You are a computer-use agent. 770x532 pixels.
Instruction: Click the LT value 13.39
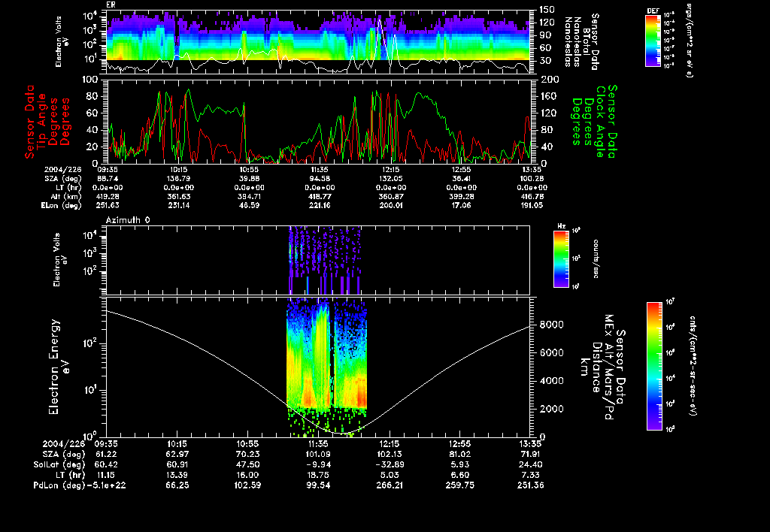(x=177, y=475)
